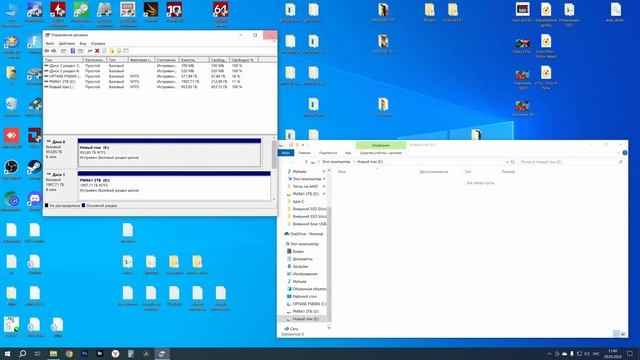Open OneDrive - Personal in navigation pane
This screenshot has height=360, width=640.
(x=304, y=234)
